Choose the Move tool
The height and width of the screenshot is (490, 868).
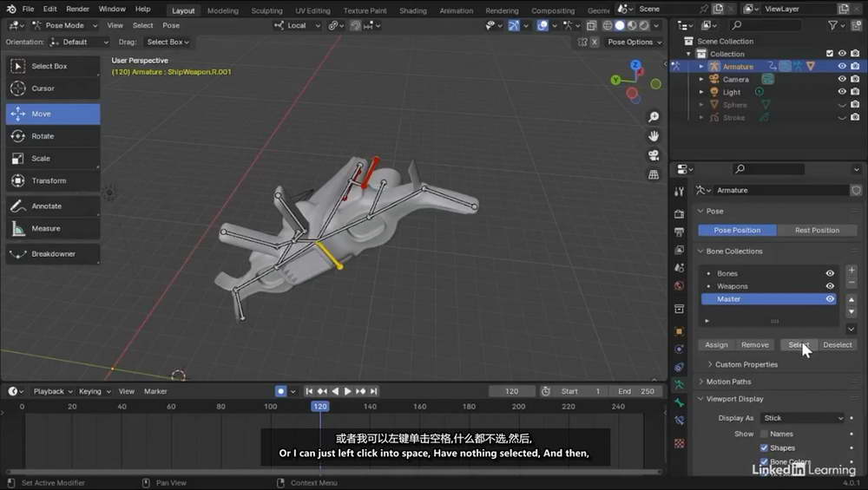(x=53, y=114)
